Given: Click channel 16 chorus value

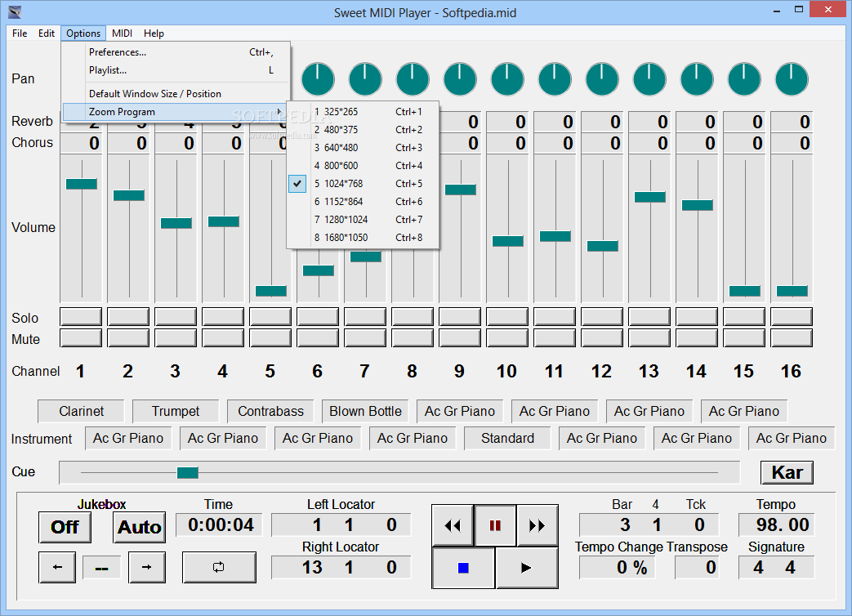Looking at the screenshot, I should 792,144.
